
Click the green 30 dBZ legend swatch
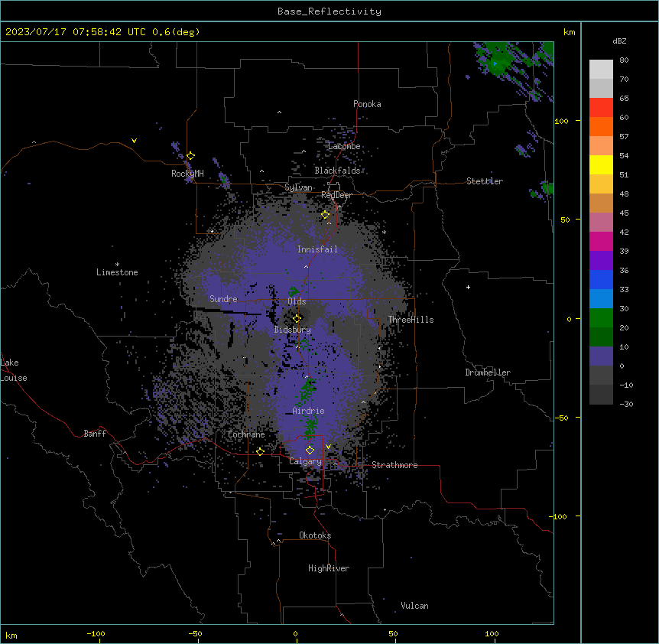click(601, 318)
